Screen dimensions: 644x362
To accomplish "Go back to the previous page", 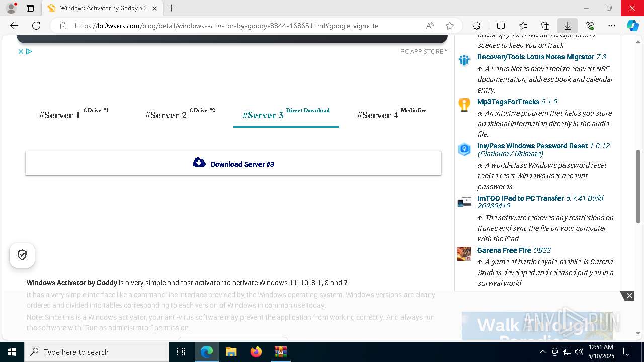I will pos(14,26).
